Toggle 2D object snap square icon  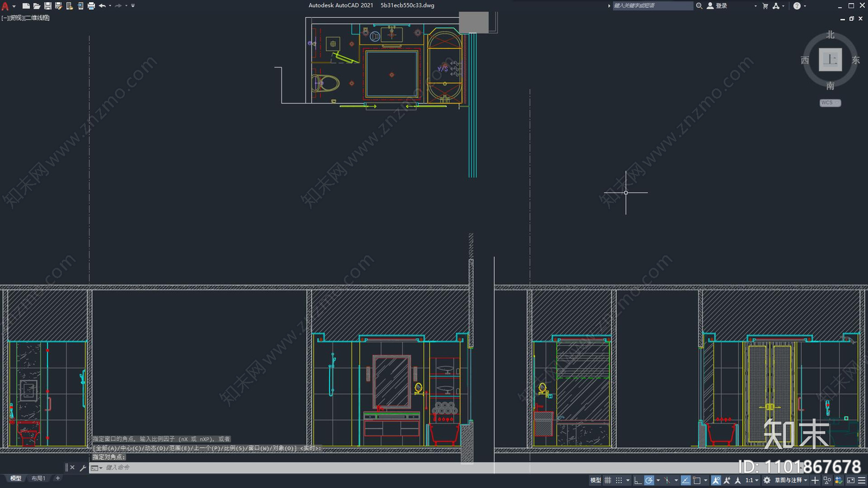(x=697, y=480)
